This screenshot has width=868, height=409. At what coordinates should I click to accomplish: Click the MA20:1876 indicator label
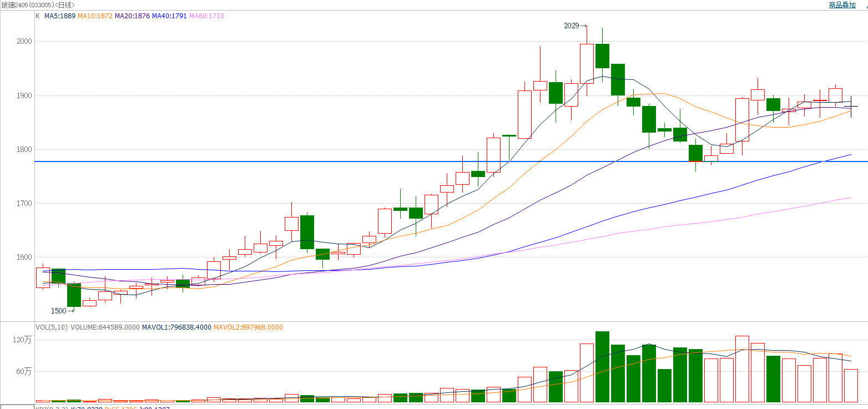132,16
